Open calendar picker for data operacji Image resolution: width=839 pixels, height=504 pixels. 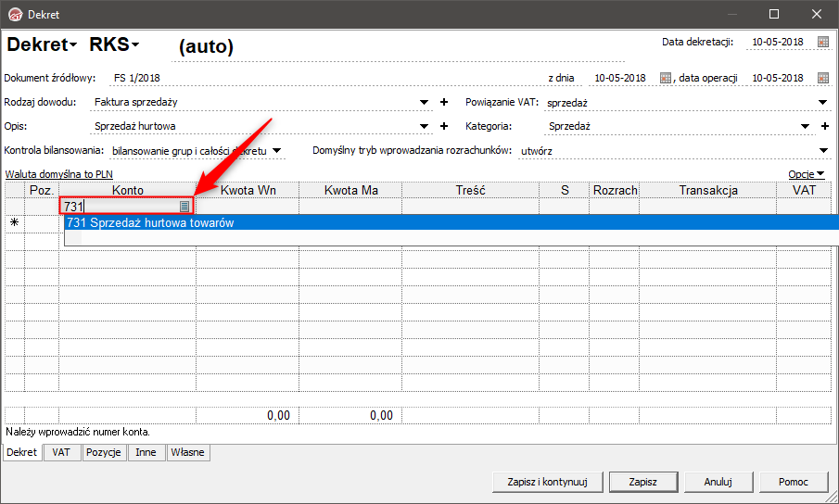click(823, 78)
